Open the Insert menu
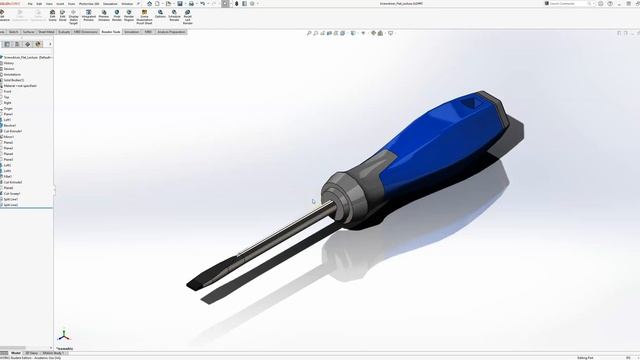The height and width of the screenshot is (360, 640). pos(60,4)
